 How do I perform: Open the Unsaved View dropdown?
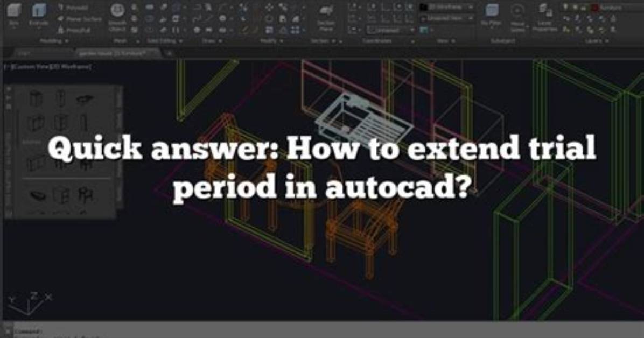pos(447,18)
